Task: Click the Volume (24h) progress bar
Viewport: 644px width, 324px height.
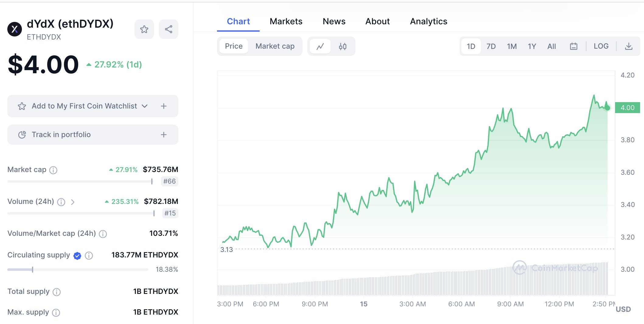Action: (x=81, y=213)
